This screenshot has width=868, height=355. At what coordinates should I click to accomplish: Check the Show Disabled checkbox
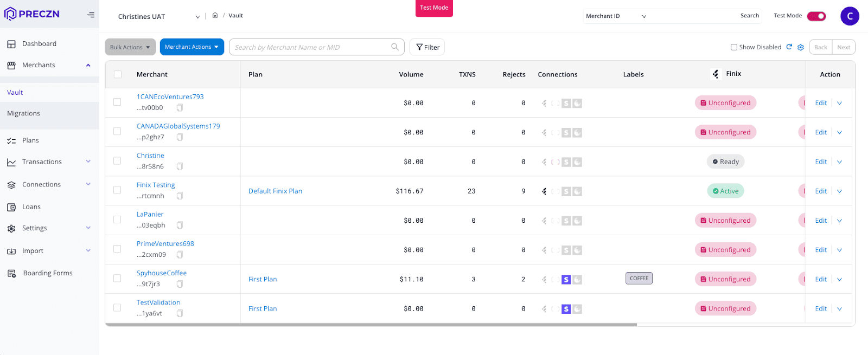pos(734,47)
